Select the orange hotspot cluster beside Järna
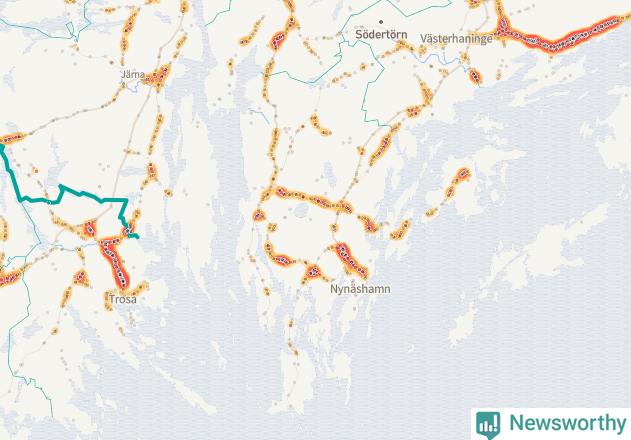The height and width of the screenshot is (440, 631). 158,76
